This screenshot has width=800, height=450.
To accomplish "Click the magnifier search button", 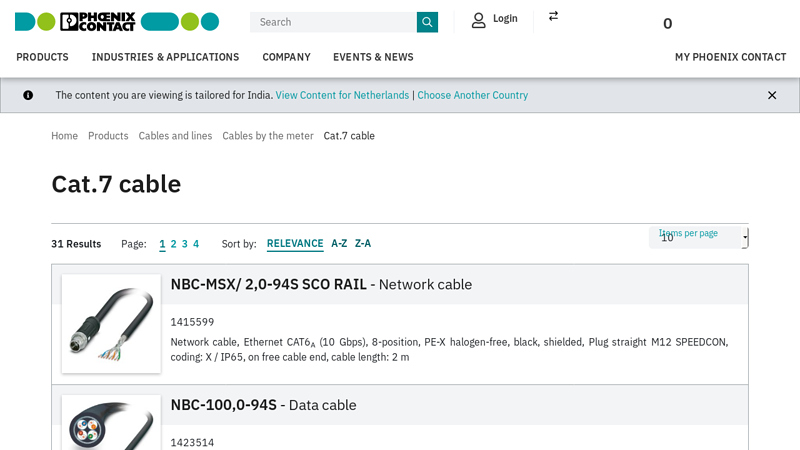I will coord(427,22).
